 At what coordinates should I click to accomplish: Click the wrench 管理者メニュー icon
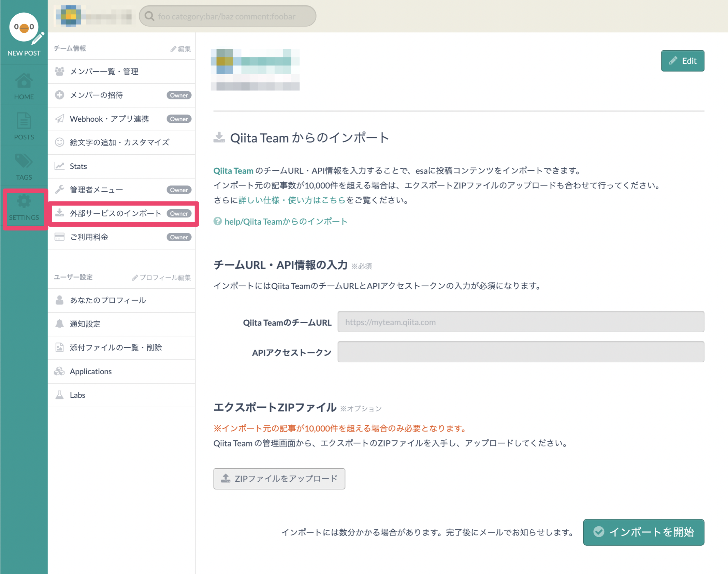pyautogui.click(x=60, y=190)
